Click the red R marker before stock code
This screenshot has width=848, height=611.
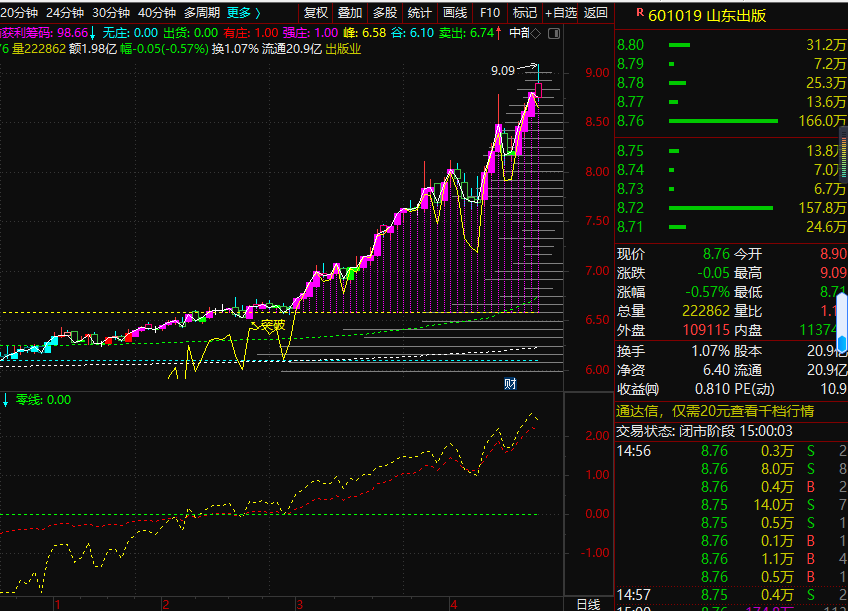click(639, 13)
